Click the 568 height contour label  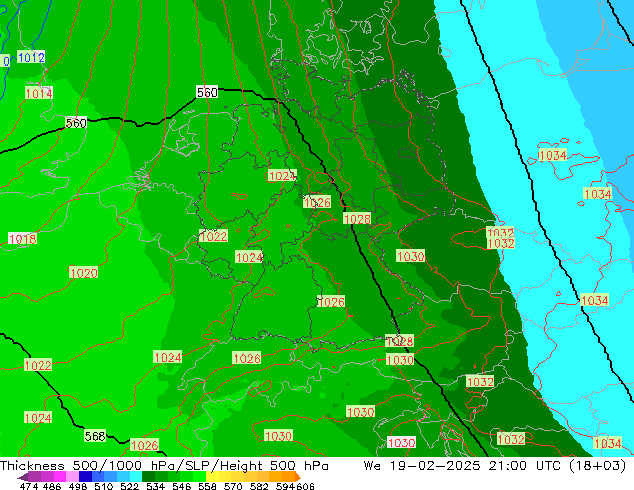click(95, 436)
